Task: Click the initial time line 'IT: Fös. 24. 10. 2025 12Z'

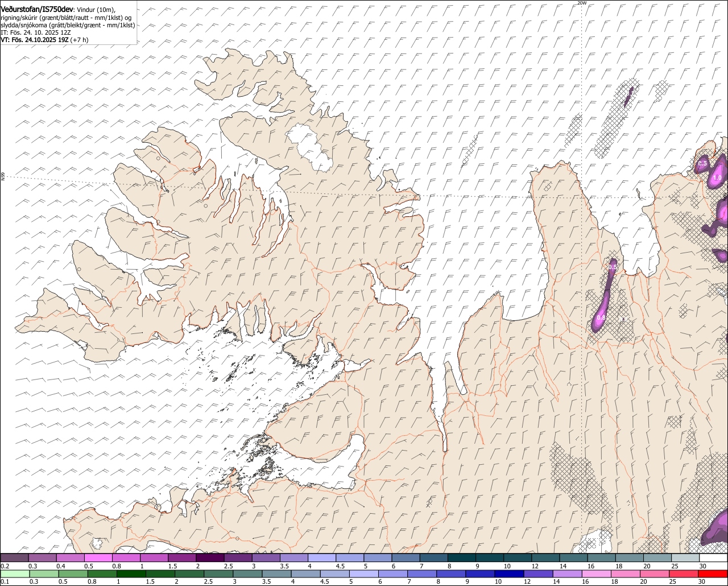Action: pyautogui.click(x=35, y=32)
